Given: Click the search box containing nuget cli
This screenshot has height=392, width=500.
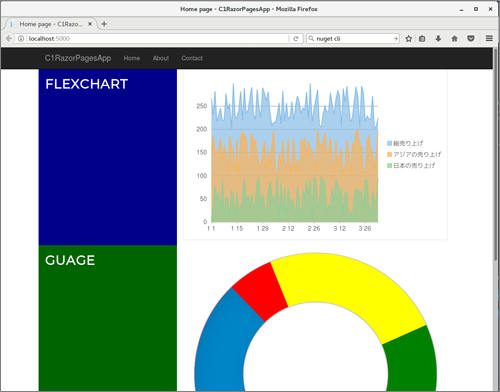Looking at the screenshot, I should point(353,39).
